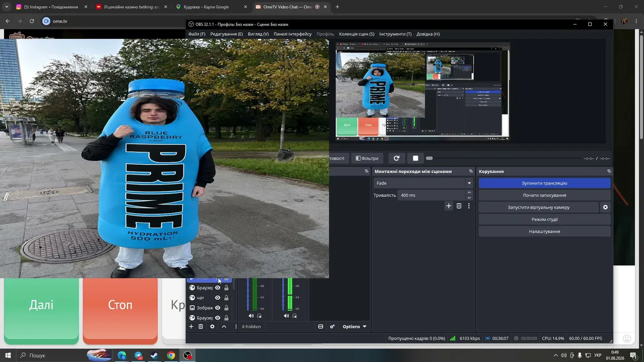Open advanced audio properties gears icon
The image size is (644, 362).
pyautogui.click(x=333, y=326)
